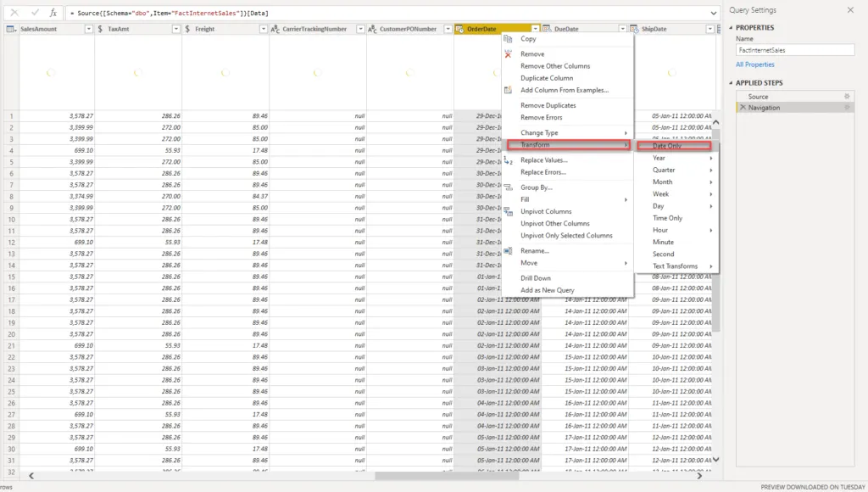Open the Freight column filter dropdown
Image resolution: width=868 pixels, height=492 pixels.
click(262, 29)
